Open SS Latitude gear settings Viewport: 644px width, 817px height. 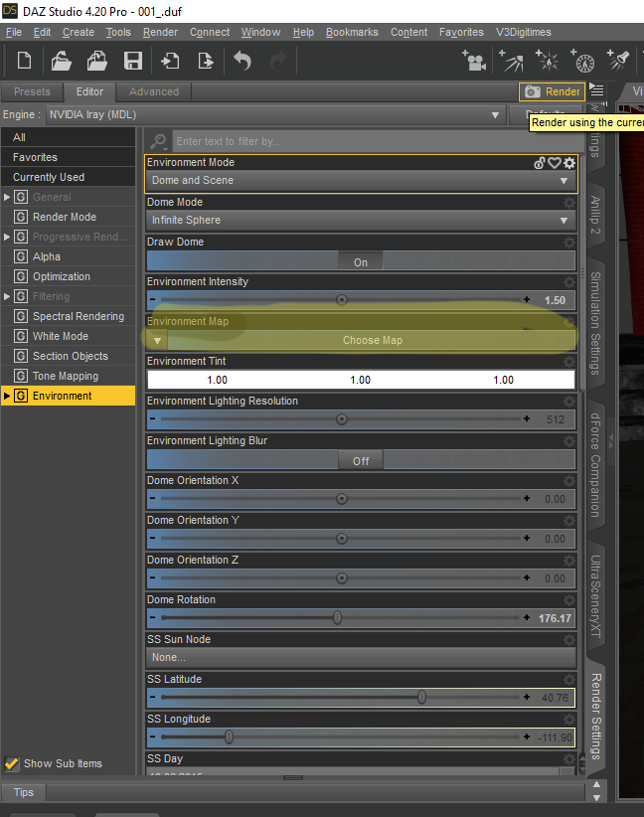point(569,680)
